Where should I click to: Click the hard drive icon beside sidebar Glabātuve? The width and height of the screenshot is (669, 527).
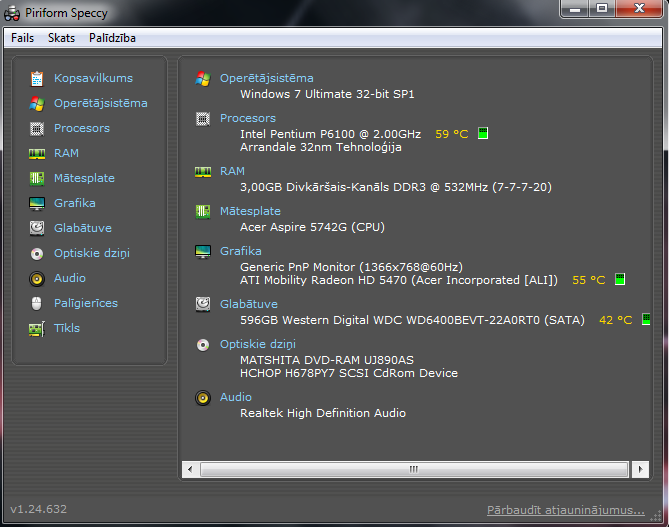tap(37, 228)
